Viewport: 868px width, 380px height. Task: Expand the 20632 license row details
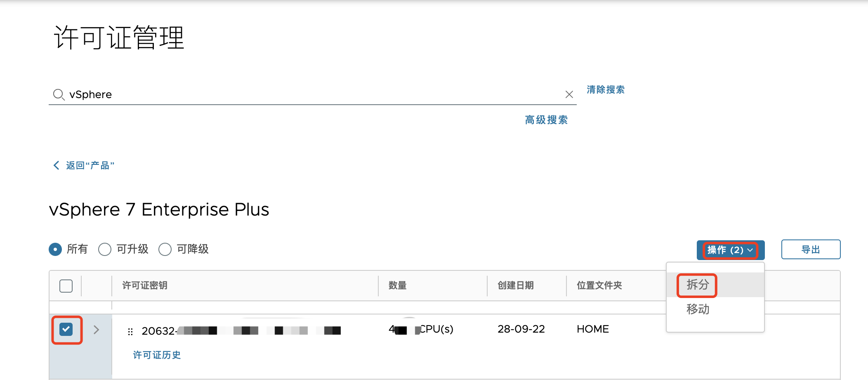coord(96,330)
